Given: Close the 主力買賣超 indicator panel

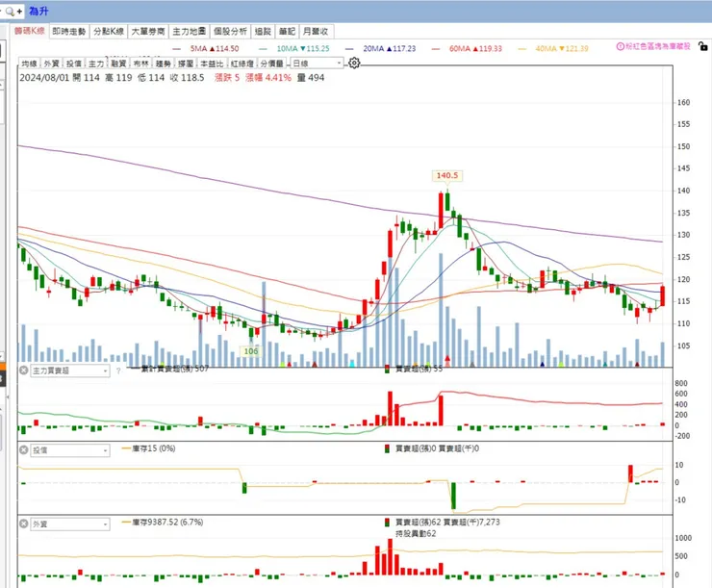Looking at the screenshot, I should coord(24,371).
